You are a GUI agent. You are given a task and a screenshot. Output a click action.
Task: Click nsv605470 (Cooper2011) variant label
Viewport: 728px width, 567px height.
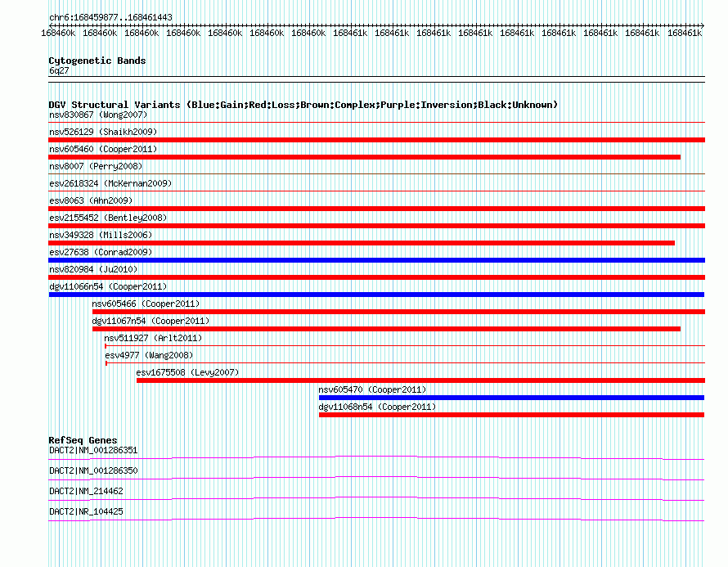click(372, 389)
